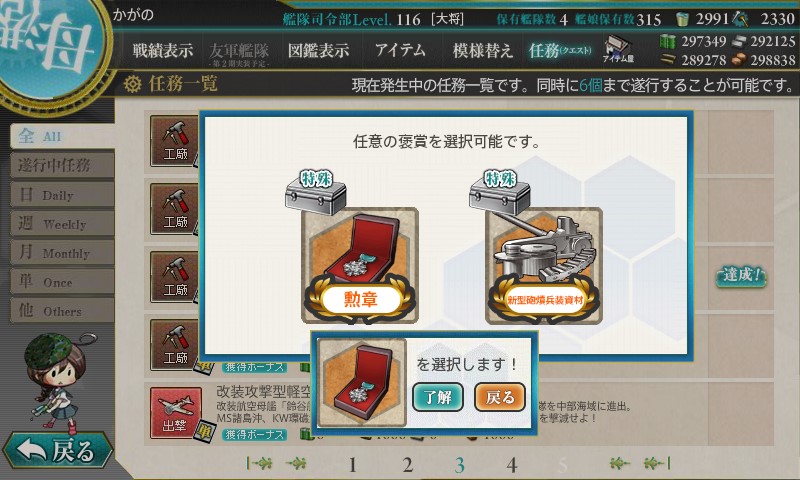Show Monthly quests
Image resolution: width=800 pixels, height=480 pixels.
62,252
